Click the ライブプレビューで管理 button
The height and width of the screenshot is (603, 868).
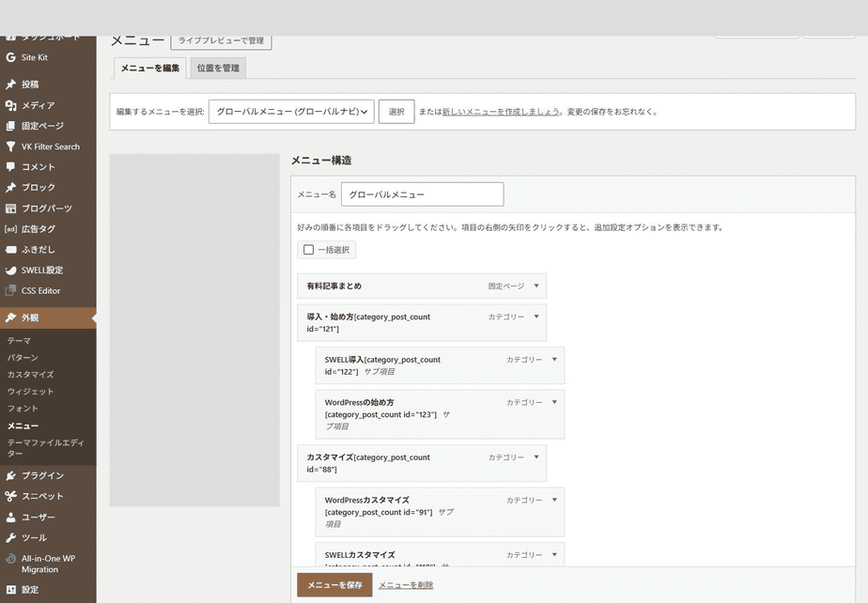tap(222, 40)
